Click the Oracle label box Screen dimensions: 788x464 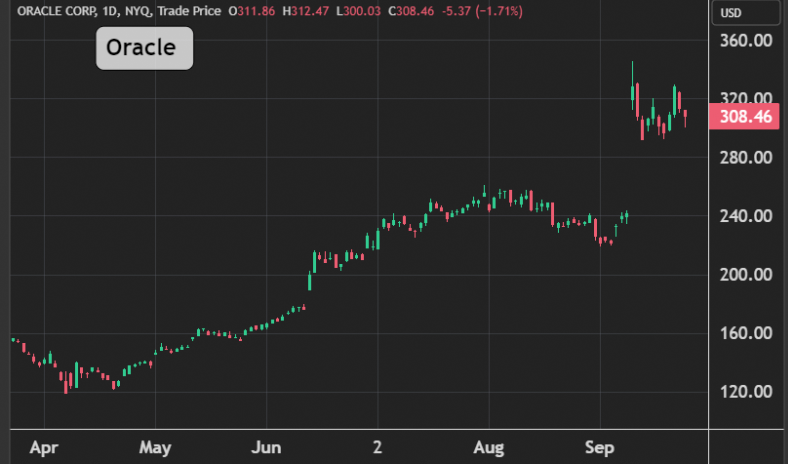point(144,48)
